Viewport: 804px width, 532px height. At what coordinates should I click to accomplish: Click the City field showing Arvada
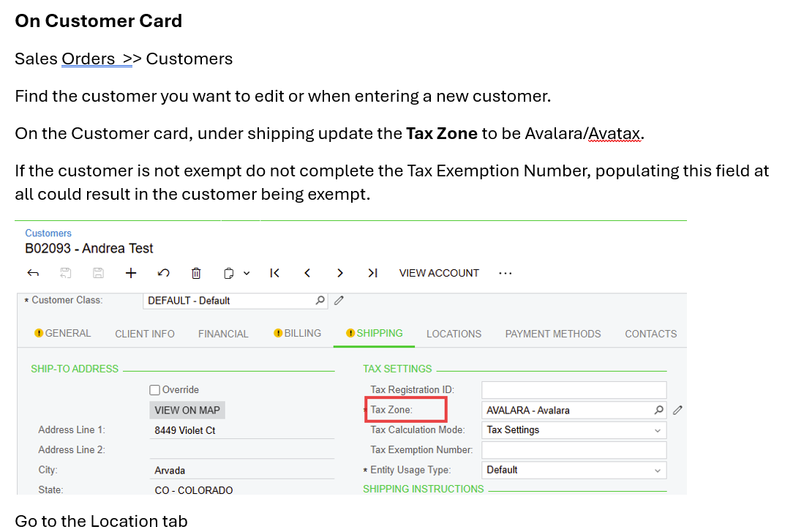241,471
